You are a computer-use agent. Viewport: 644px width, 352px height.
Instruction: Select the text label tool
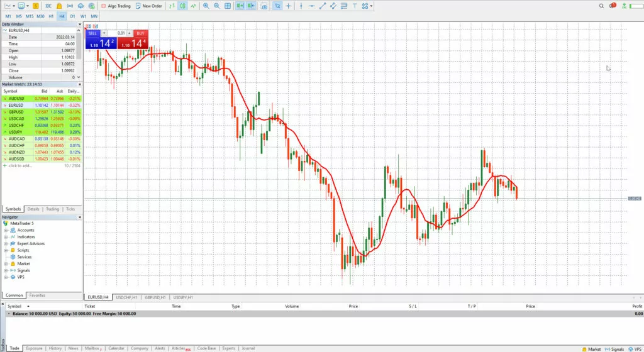pos(355,6)
